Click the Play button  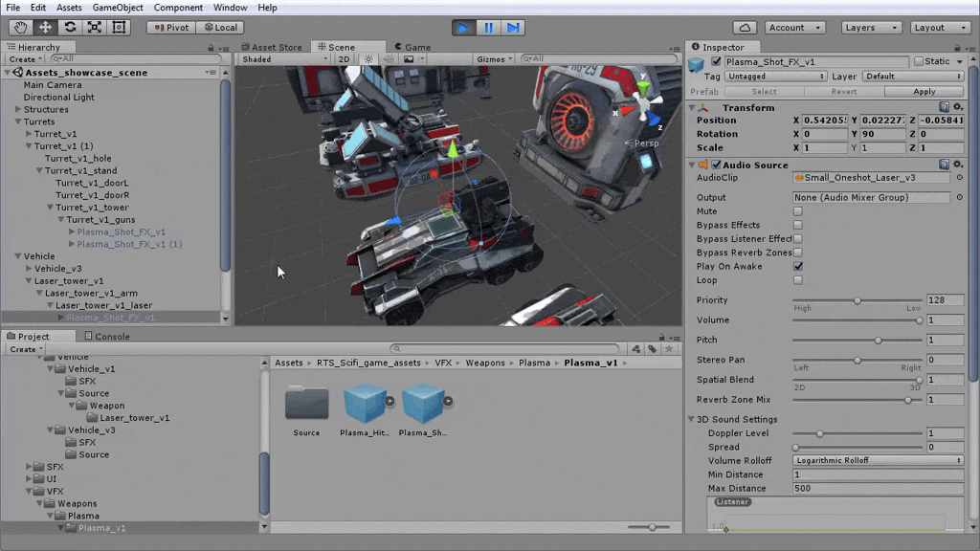463,28
